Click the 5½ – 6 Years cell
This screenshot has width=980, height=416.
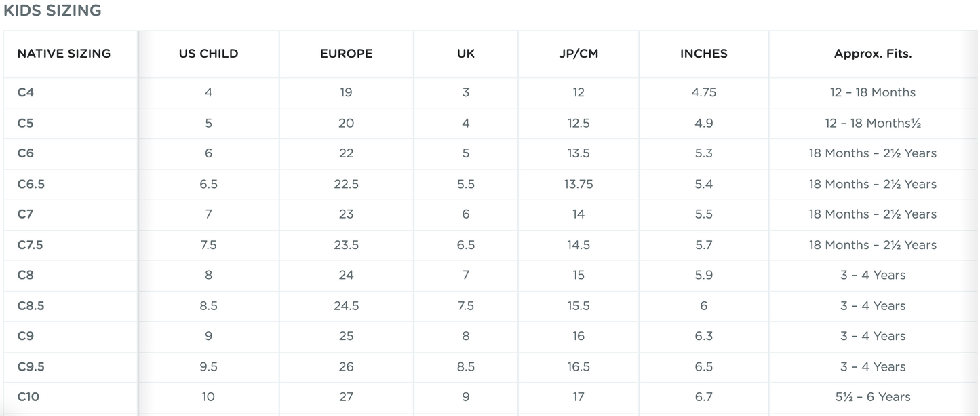click(873, 397)
